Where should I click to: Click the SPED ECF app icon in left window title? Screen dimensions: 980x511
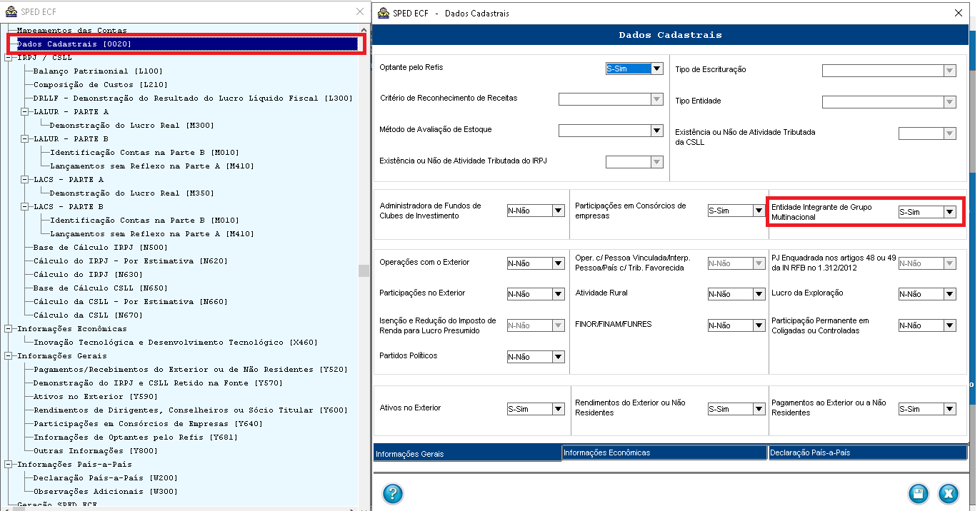tap(11, 12)
